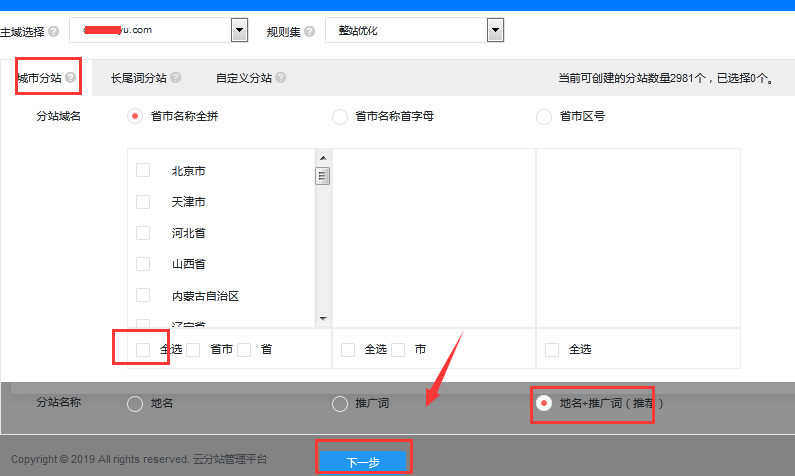The image size is (795, 476).
Task: Open the 主域选择 domain dropdown
Action: tap(239, 31)
